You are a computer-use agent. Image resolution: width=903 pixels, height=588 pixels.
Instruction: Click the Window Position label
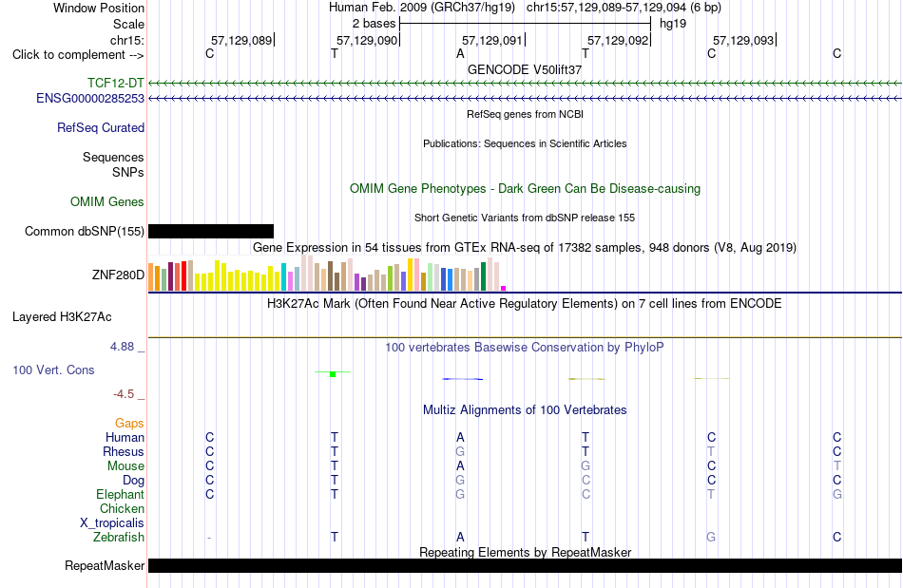tap(99, 8)
